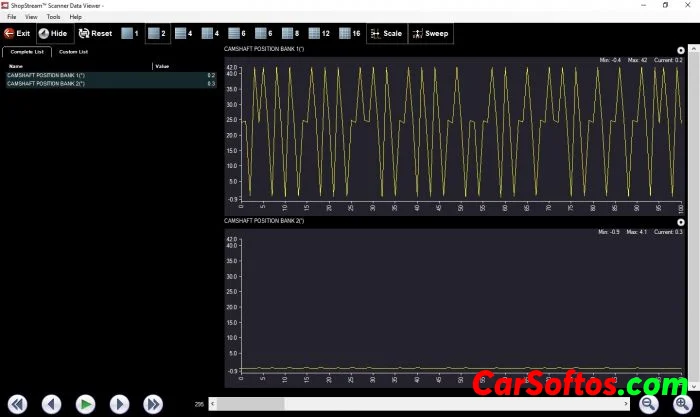This screenshot has height=417, width=700.
Task: Zoom in using the magnifier plus icon
Action: tap(682, 403)
